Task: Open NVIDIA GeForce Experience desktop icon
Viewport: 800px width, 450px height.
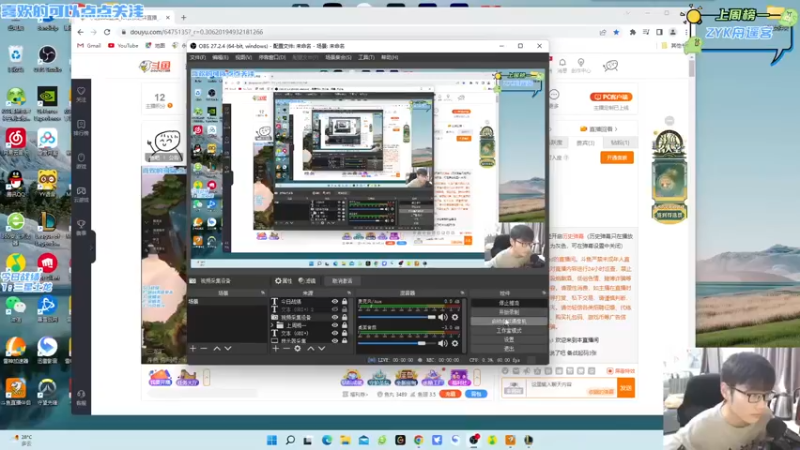Action: (47, 104)
